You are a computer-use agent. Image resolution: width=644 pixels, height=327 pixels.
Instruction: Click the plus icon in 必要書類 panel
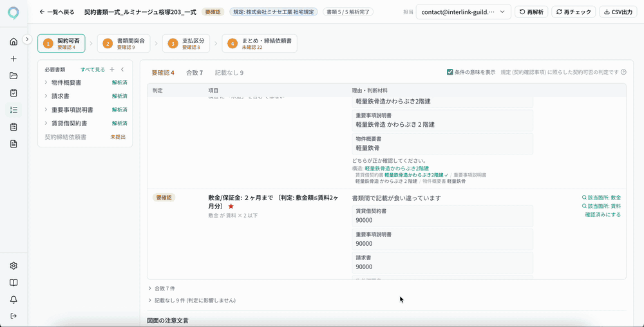click(x=112, y=70)
